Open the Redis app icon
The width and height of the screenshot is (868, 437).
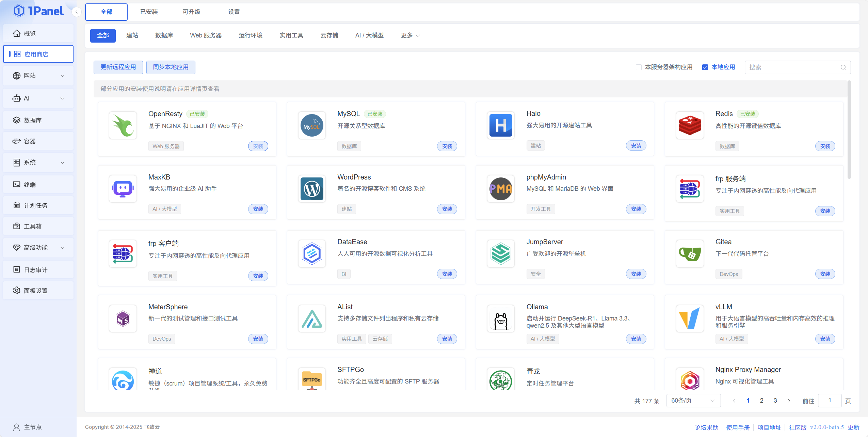click(690, 125)
